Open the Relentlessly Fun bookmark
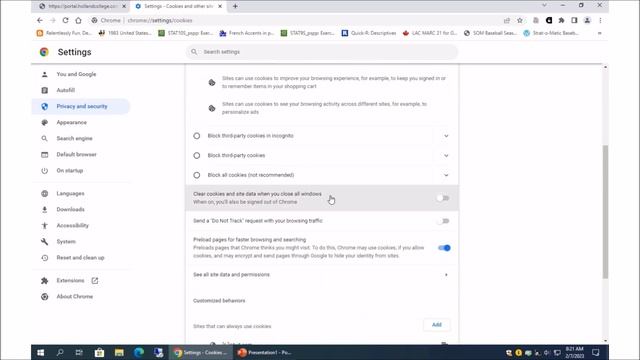Screen dimensions: 640x360 click(64, 33)
